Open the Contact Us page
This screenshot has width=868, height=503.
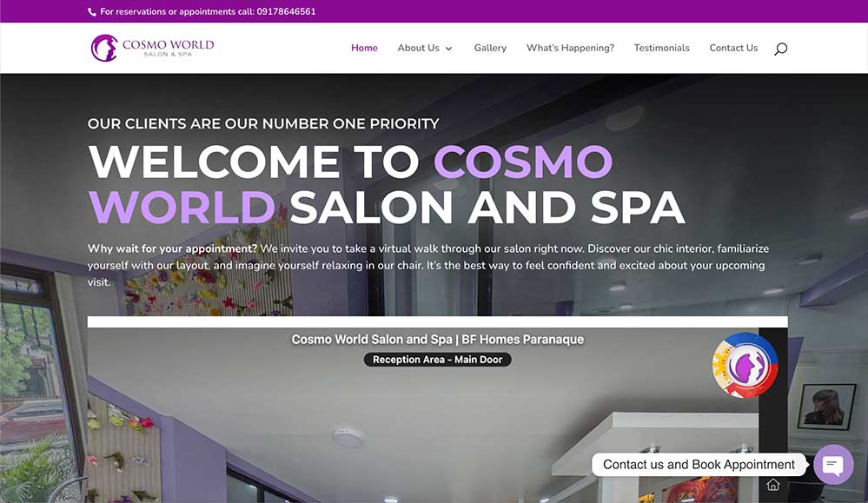(733, 48)
